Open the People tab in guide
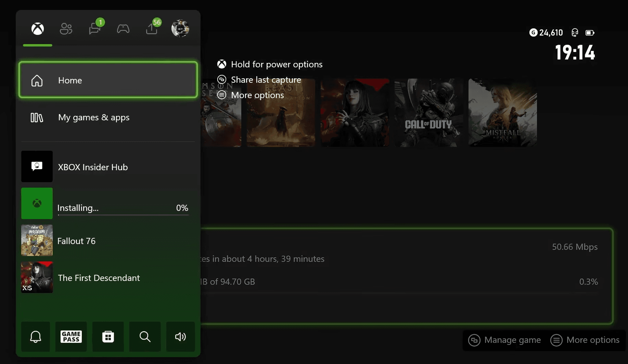 66,29
